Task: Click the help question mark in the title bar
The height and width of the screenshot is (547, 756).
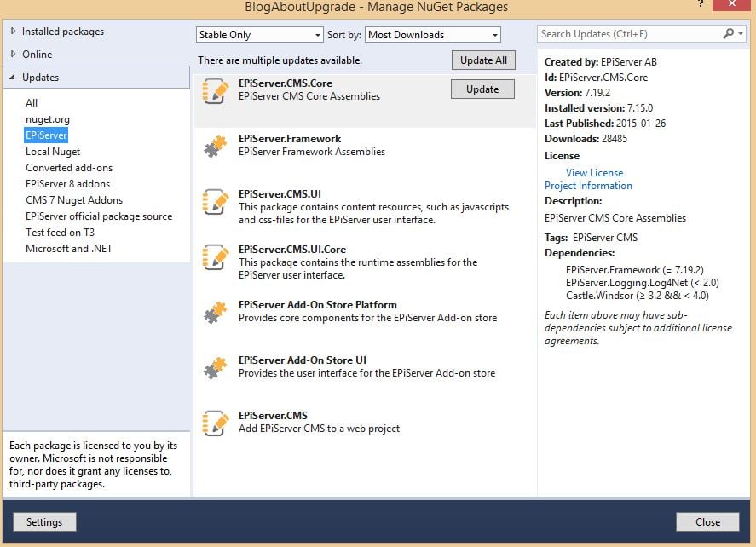Action: click(701, 6)
